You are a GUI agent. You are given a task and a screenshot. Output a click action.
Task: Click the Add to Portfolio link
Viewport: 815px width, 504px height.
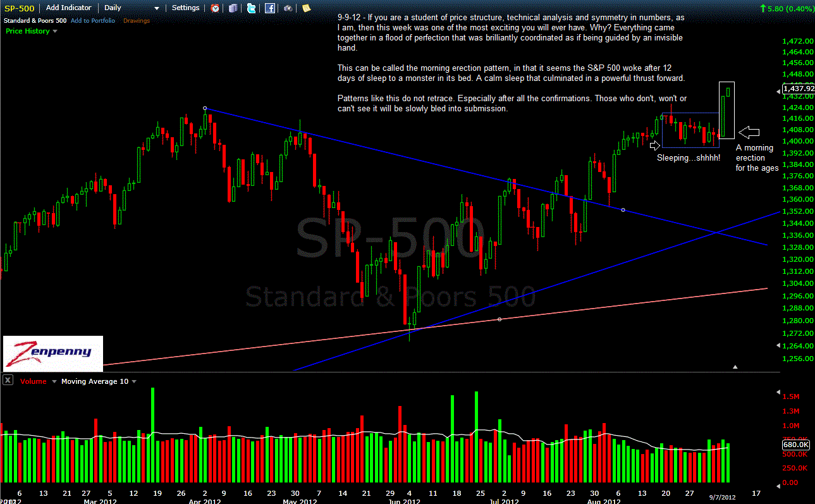[x=92, y=21]
